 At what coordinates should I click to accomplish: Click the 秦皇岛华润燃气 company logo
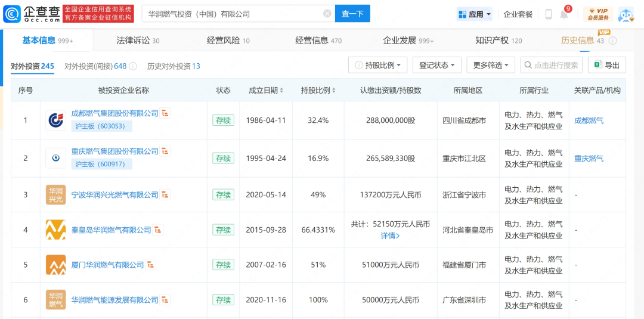tap(56, 230)
